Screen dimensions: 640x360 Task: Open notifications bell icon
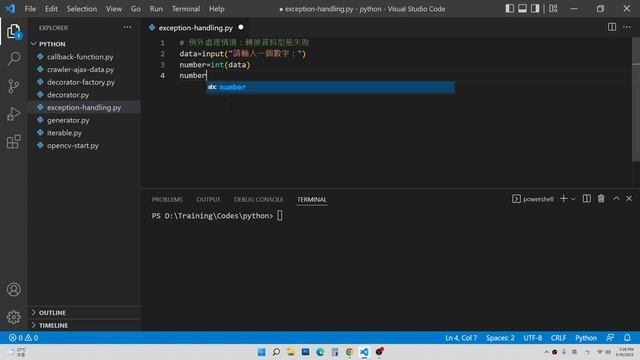tap(627, 338)
